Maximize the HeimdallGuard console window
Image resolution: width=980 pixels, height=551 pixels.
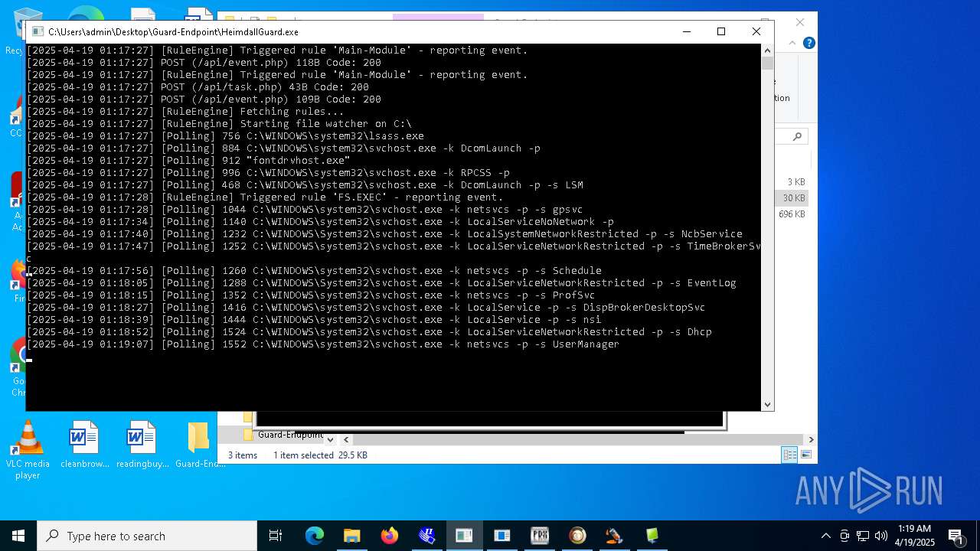click(x=720, y=31)
